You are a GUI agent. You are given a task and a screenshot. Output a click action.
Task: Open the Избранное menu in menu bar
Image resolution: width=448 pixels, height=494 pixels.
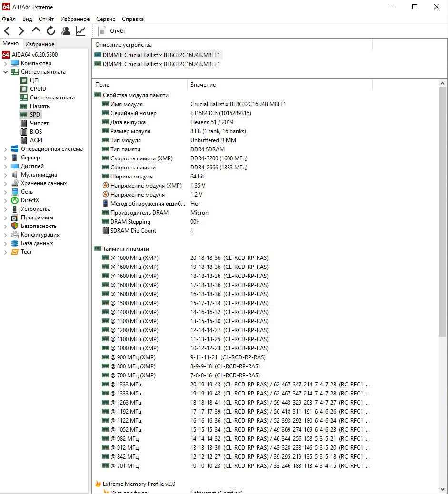pos(75,19)
